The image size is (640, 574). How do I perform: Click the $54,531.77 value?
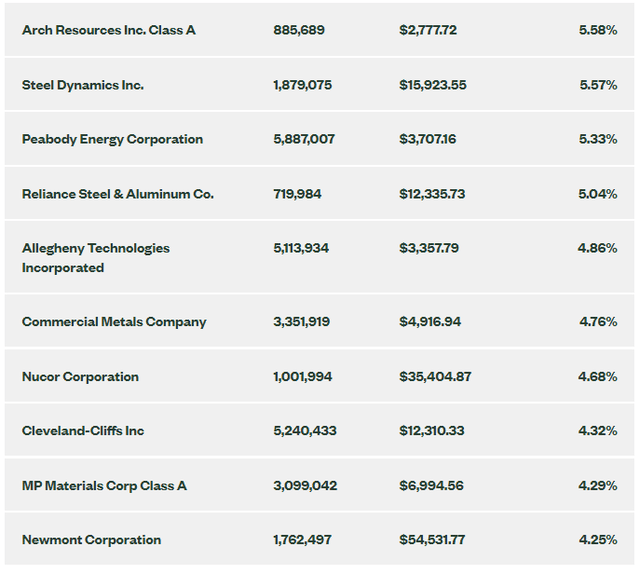432,540
